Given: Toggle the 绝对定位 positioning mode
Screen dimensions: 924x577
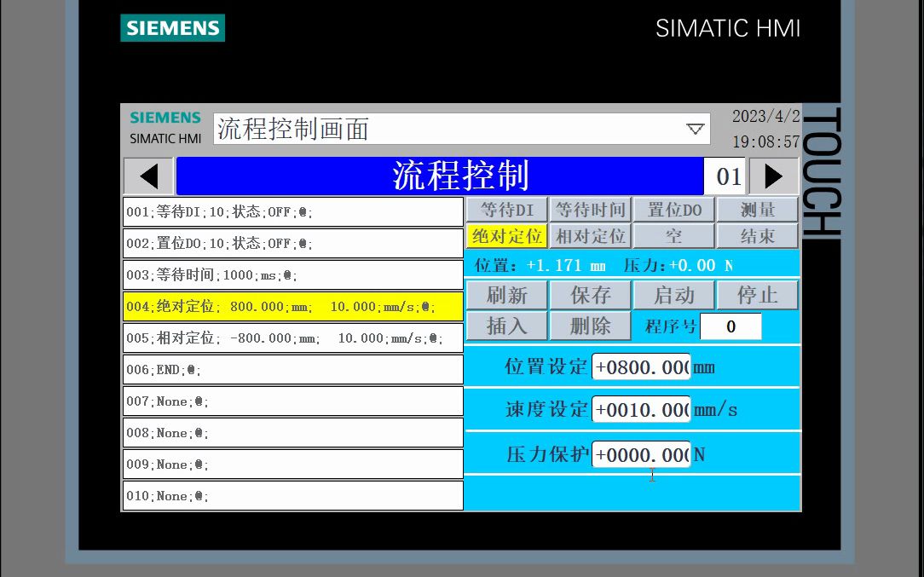Looking at the screenshot, I should [505, 235].
